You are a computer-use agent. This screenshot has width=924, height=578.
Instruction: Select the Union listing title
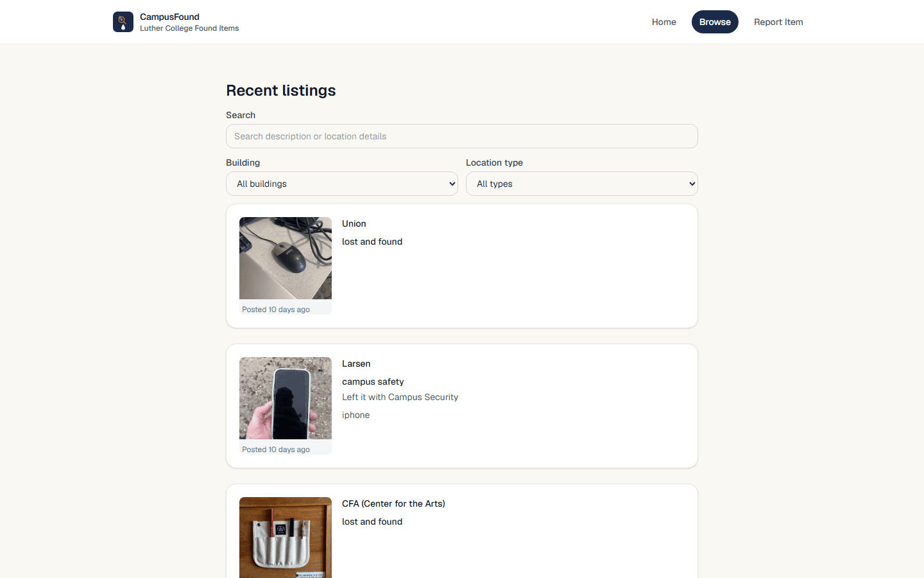click(x=354, y=223)
